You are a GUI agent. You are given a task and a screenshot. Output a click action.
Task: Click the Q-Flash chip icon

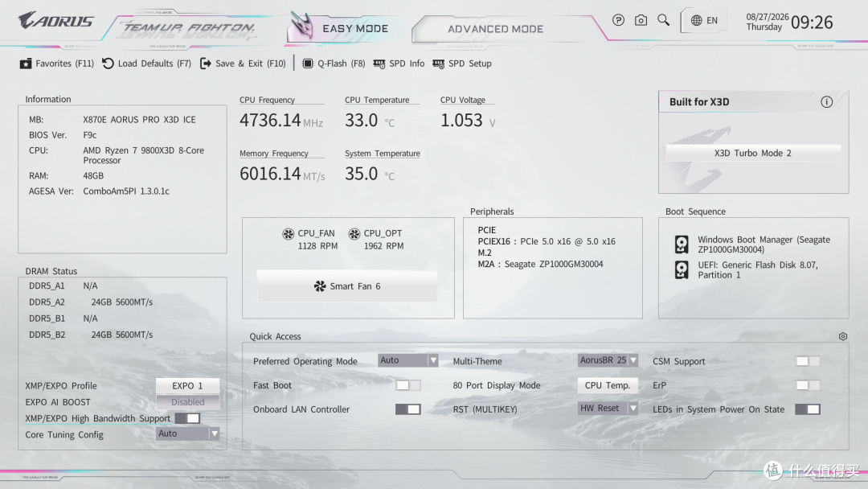click(308, 64)
